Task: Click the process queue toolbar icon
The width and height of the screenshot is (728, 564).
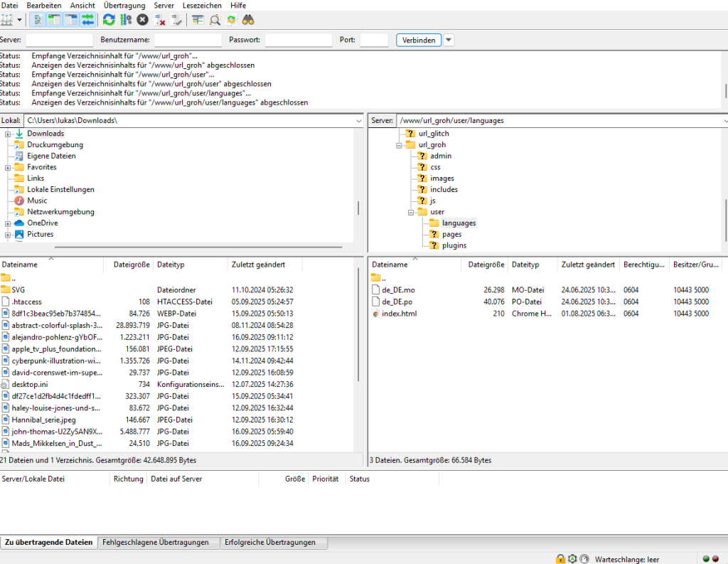Action: point(126,20)
